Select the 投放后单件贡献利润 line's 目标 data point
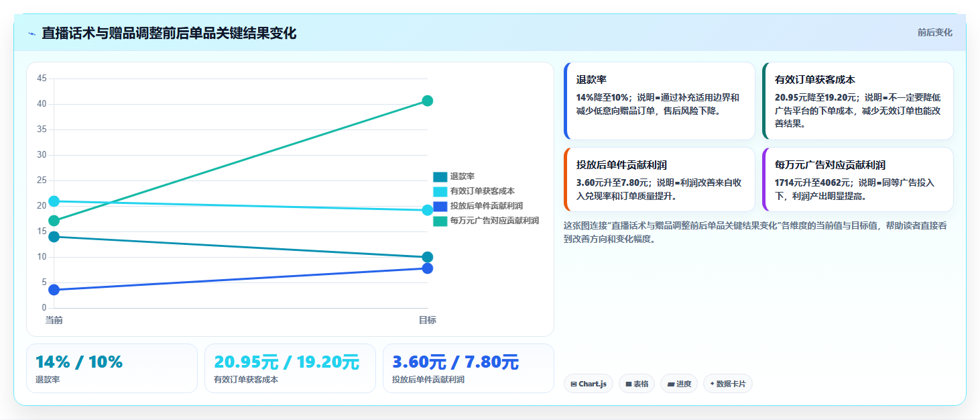 click(428, 268)
